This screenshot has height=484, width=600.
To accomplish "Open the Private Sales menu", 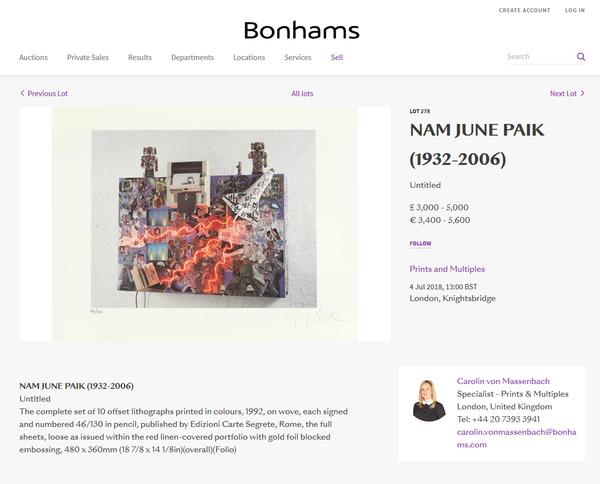I will 88,57.
